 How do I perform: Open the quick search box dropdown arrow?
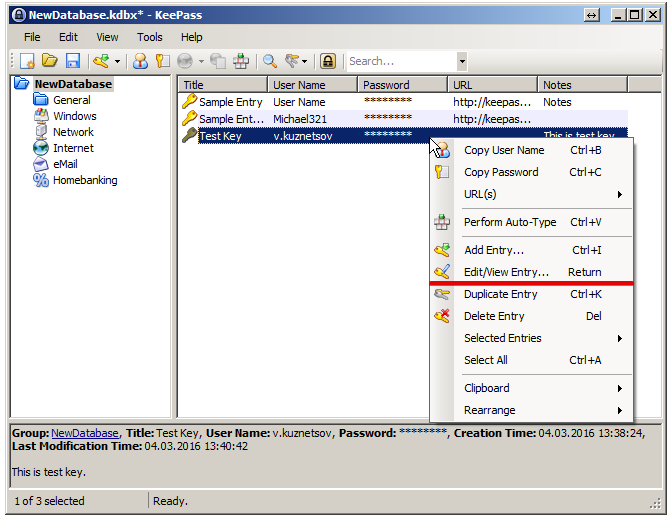coord(461,61)
